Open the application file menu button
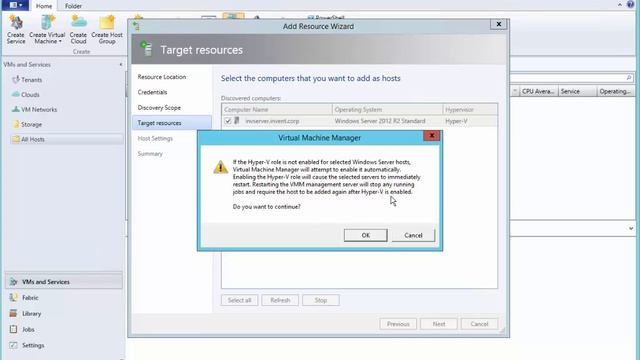This screenshot has width=640, height=360. pyautogui.click(x=16, y=5)
